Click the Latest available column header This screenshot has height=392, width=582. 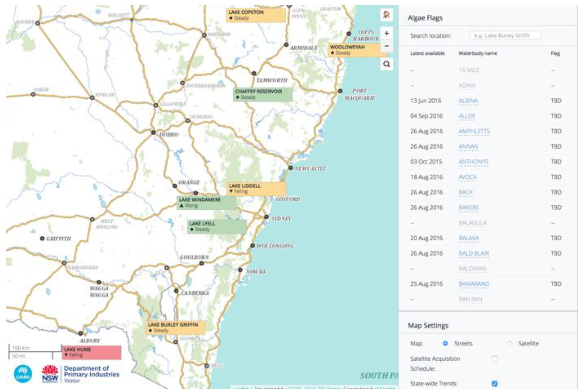[x=427, y=53]
